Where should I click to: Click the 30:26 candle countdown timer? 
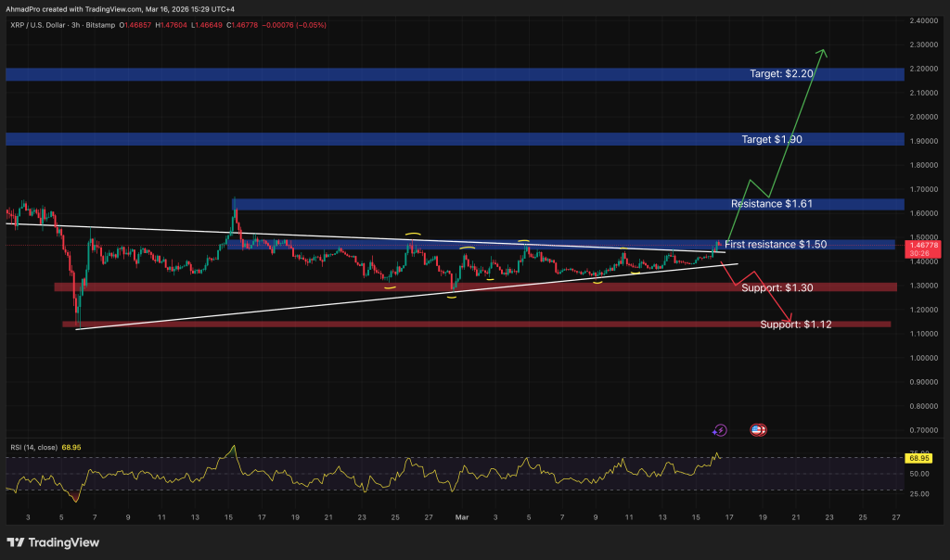click(x=918, y=251)
